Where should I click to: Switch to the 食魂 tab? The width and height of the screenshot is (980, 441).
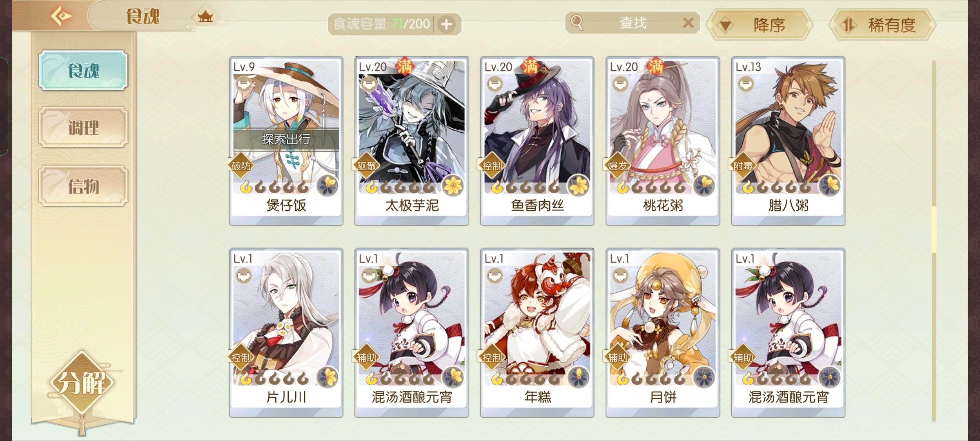coord(83,70)
